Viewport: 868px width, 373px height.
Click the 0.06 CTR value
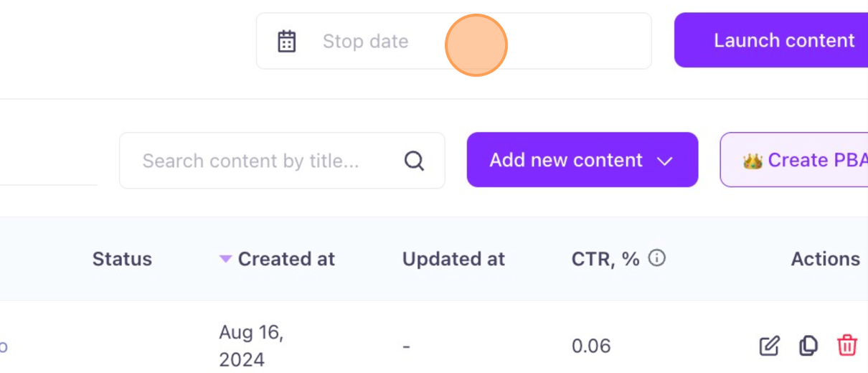click(x=591, y=346)
